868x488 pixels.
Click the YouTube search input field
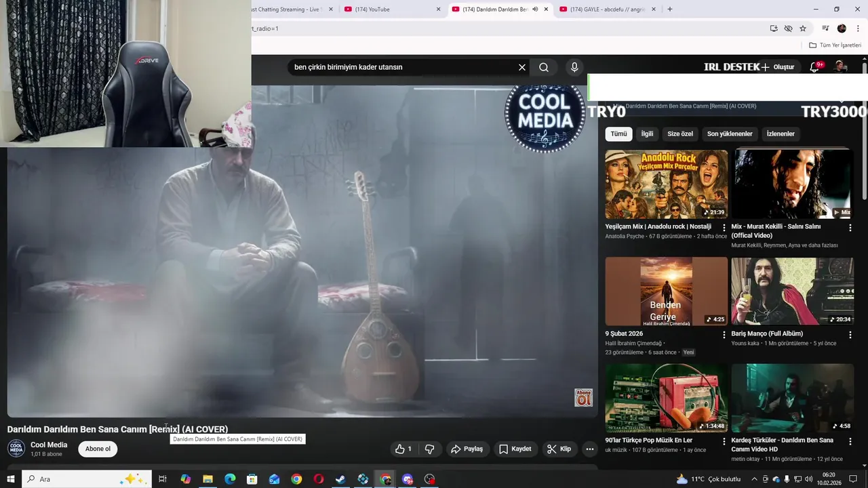pyautogui.click(x=403, y=67)
